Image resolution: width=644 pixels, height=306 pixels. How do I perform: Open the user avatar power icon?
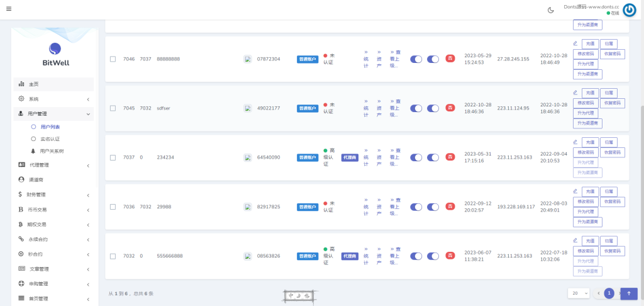click(629, 10)
